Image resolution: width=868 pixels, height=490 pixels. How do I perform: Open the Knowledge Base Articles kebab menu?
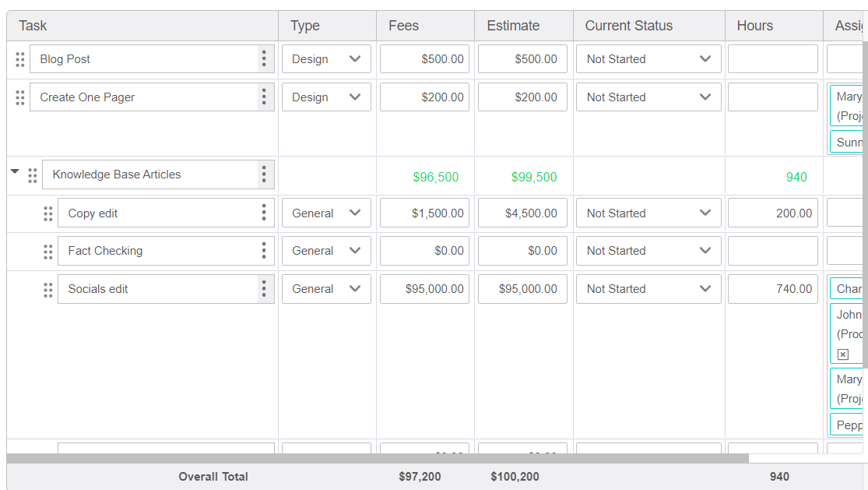263,174
